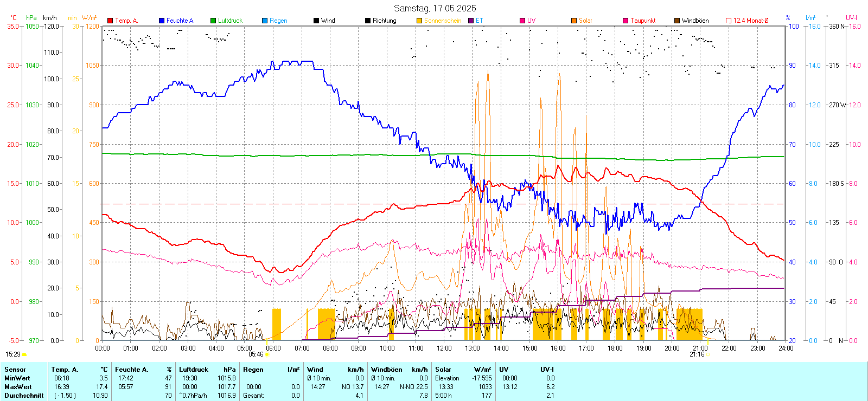Select the Luftdruck column header in the table
Viewport: 868px width, 401px height.
click(x=194, y=370)
